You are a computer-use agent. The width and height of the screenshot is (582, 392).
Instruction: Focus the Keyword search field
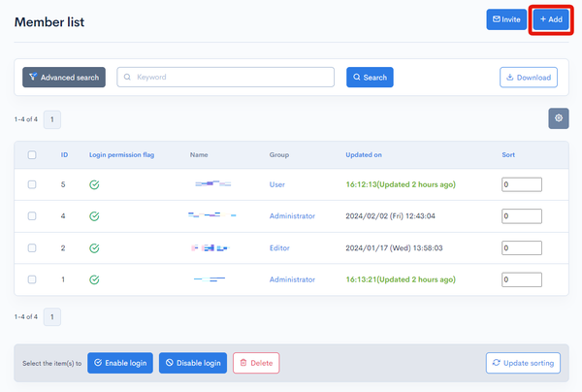tap(225, 78)
